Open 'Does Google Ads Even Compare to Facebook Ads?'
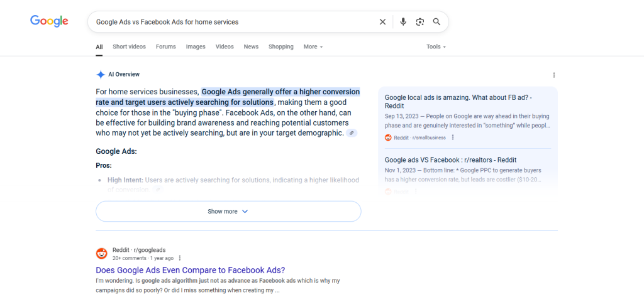 pos(190,270)
